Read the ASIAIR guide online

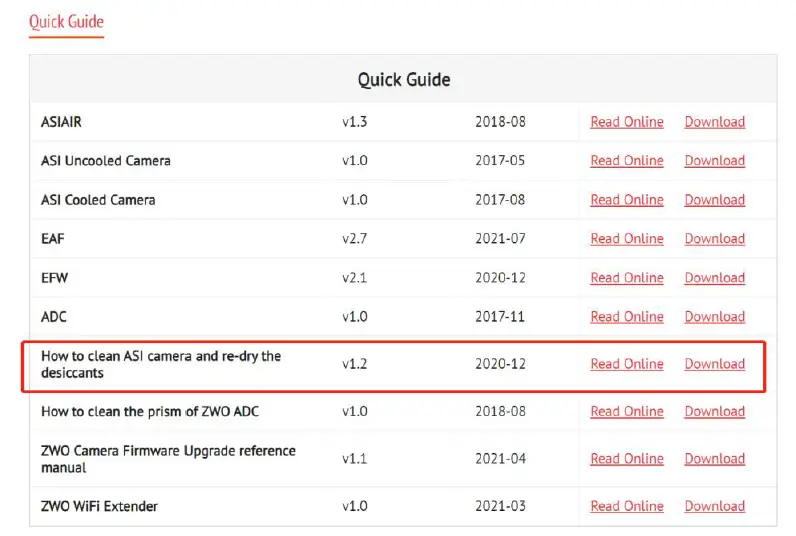[x=626, y=122]
